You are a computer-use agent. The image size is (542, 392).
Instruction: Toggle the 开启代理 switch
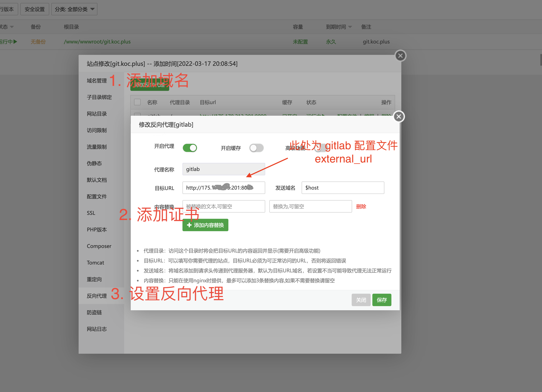190,148
